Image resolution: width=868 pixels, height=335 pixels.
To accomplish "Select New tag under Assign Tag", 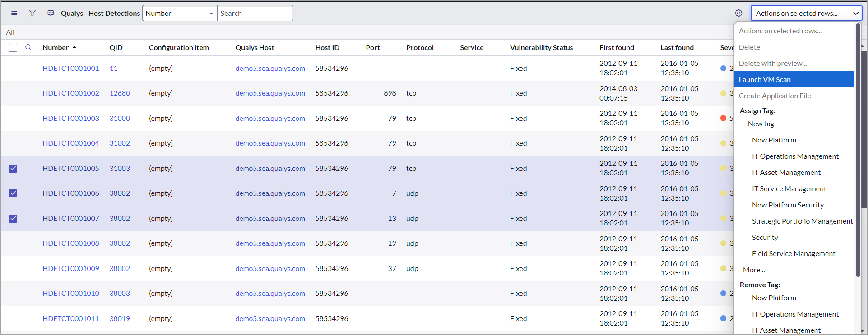I will tap(761, 124).
